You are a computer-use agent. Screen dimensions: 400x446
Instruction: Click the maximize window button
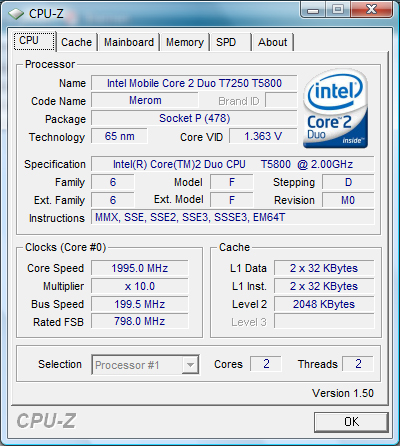click(338, 10)
